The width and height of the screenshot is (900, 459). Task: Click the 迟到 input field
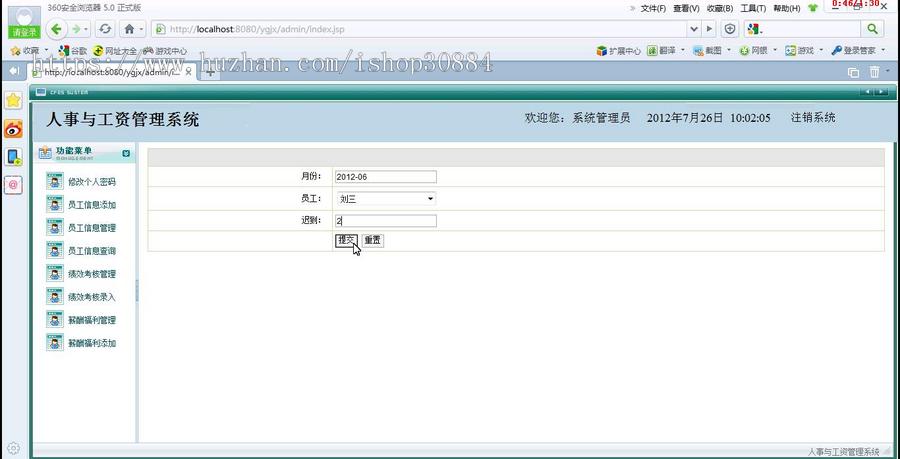coord(385,221)
